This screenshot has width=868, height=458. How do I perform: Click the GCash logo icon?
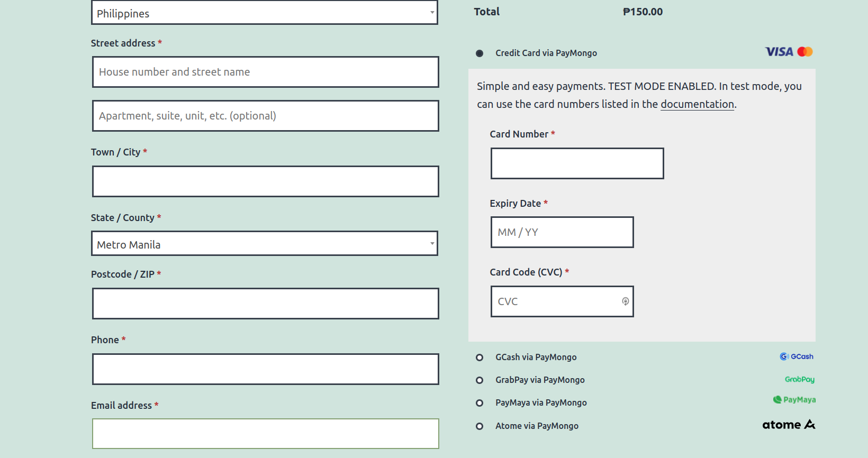pos(797,356)
